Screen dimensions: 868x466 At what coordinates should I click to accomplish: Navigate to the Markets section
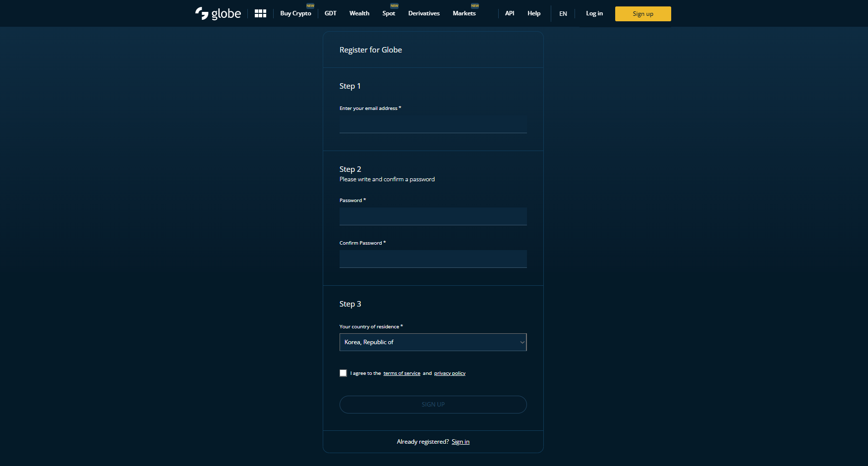[464, 13]
